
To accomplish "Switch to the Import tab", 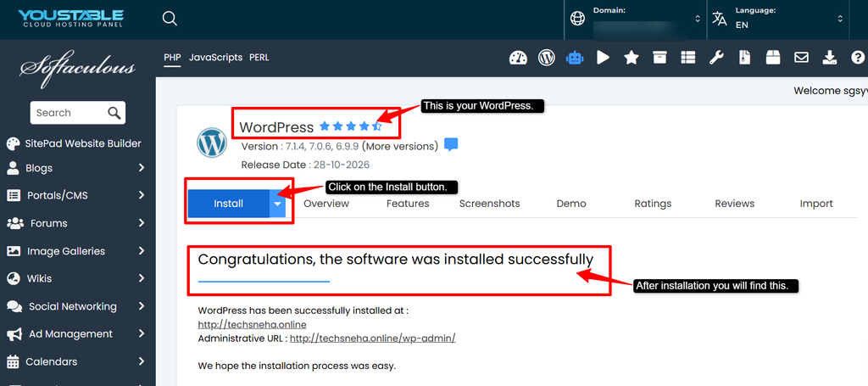I will (816, 204).
